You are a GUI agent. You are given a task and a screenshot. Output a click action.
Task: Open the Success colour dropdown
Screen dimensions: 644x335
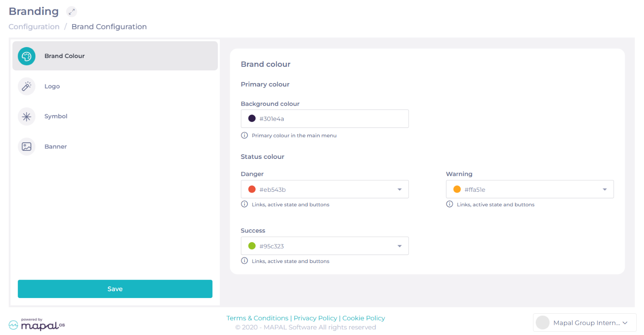click(324, 246)
